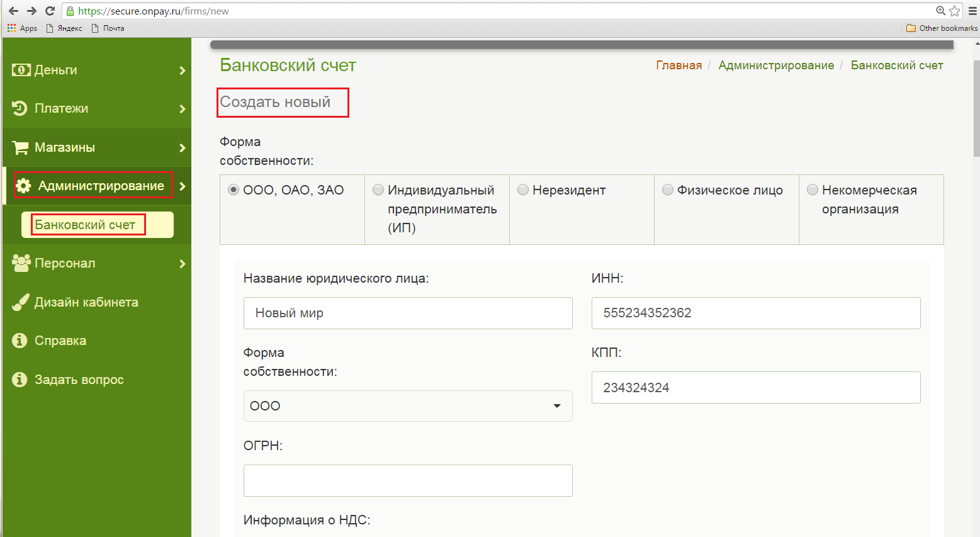Go to Главная breadcrumb link

pyautogui.click(x=679, y=65)
